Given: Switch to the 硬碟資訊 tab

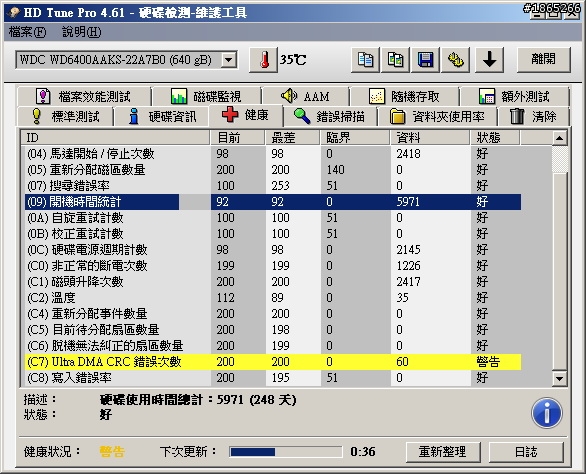Looking at the screenshot, I should [161, 117].
